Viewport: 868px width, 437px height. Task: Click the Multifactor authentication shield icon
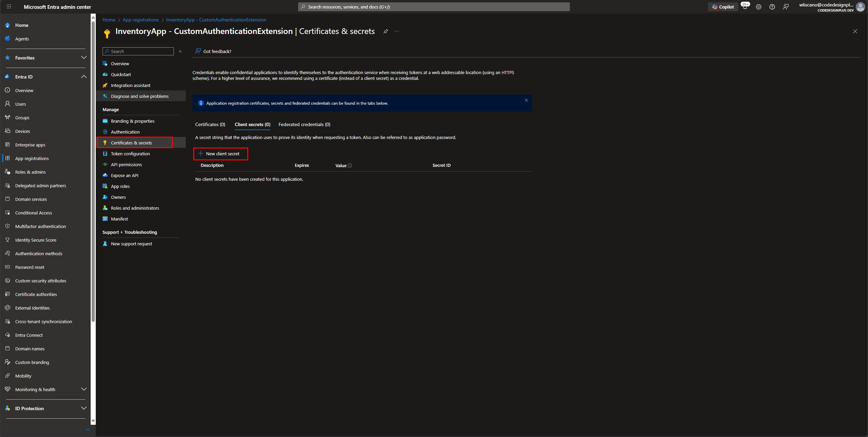7,226
